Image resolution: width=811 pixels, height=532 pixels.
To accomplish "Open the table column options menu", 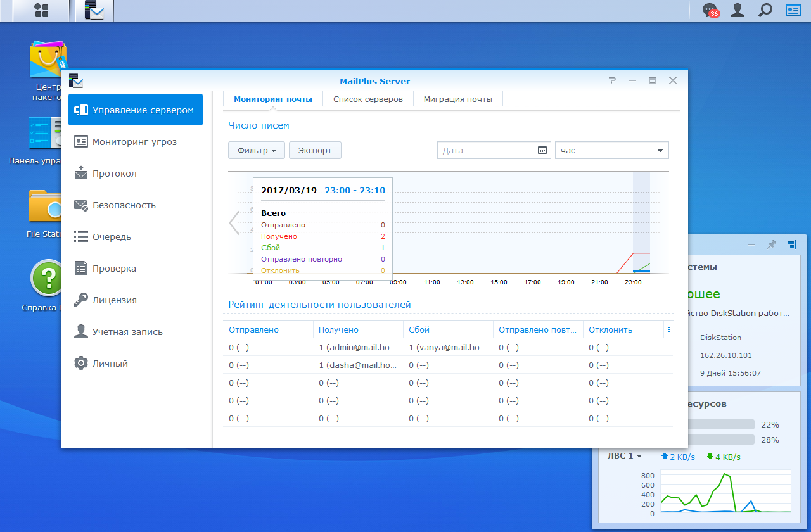I will (x=669, y=330).
